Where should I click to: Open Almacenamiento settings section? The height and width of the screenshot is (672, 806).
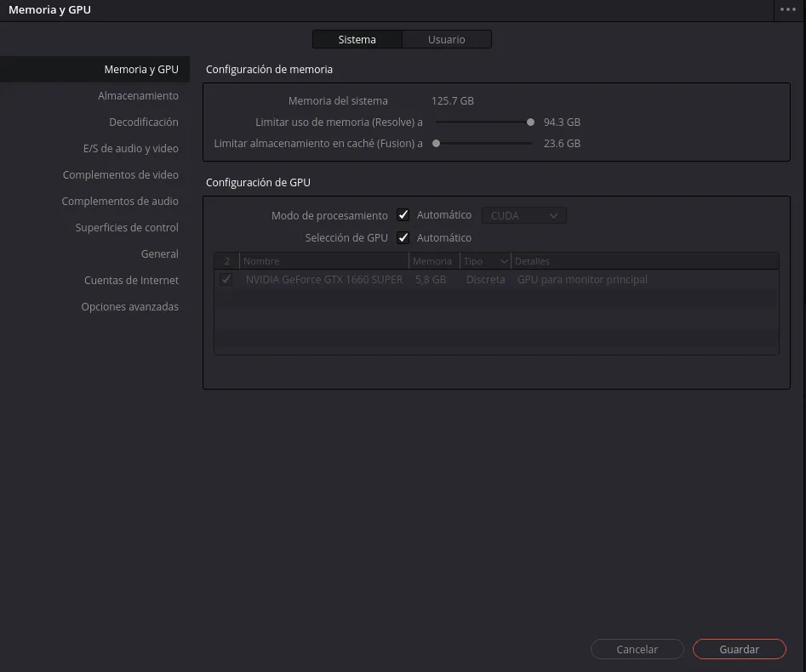(138, 96)
